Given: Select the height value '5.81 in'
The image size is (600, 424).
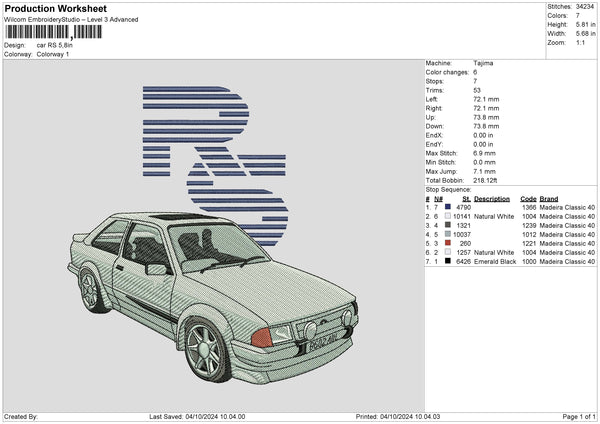Looking at the screenshot, I should coord(585,24).
